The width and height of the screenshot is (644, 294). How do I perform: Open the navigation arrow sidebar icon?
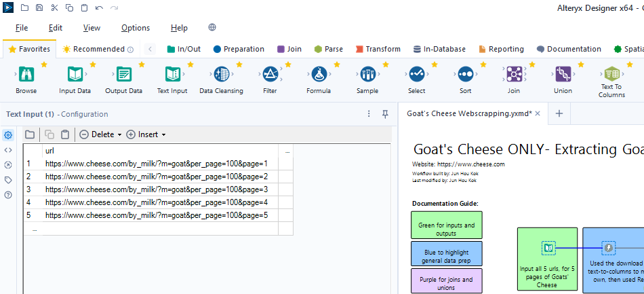8,165
